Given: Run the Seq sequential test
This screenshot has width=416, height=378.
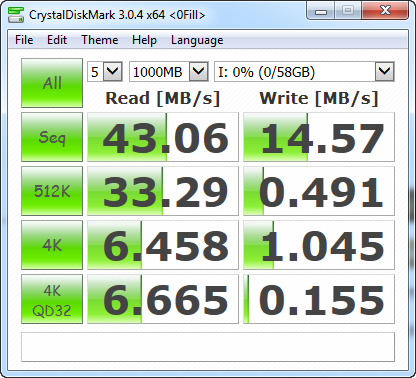Looking at the screenshot, I should 52,137.
